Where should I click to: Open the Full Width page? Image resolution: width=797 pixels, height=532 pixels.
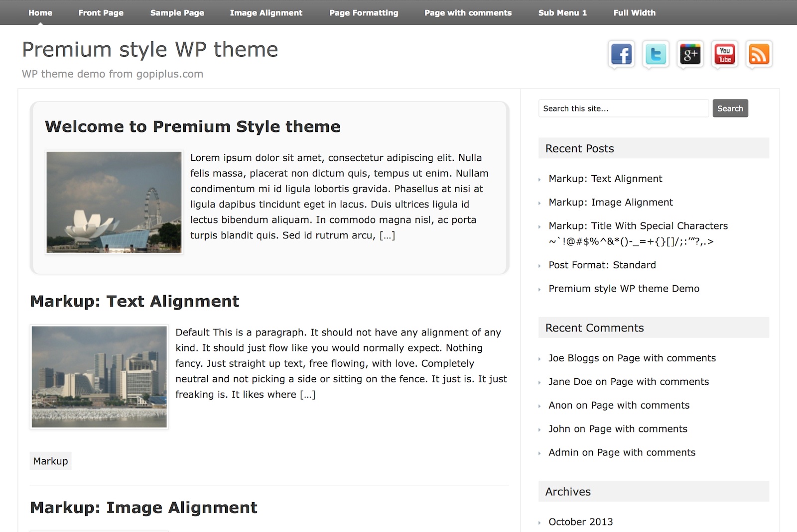pos(634,12)
